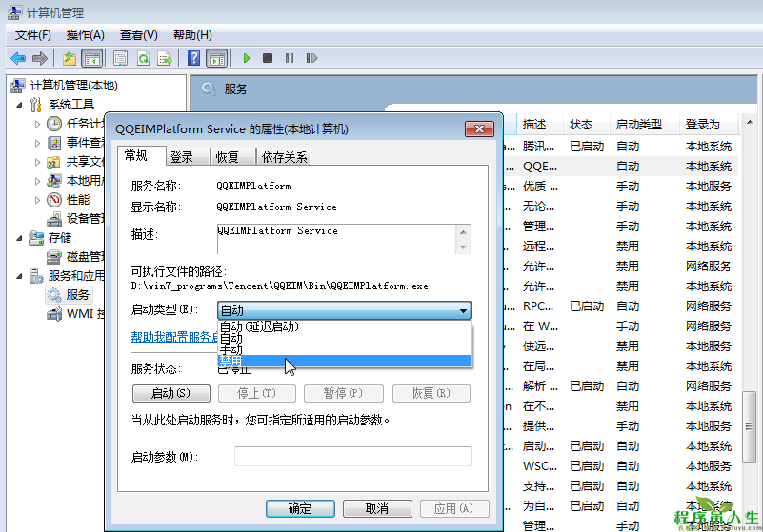Expand the 本地用户 tree node

[37, 181]
